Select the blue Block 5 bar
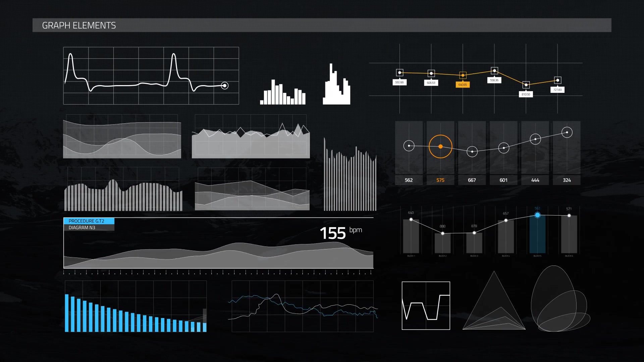This screenshot has width=644, height=362. click(x=537, y=234)
